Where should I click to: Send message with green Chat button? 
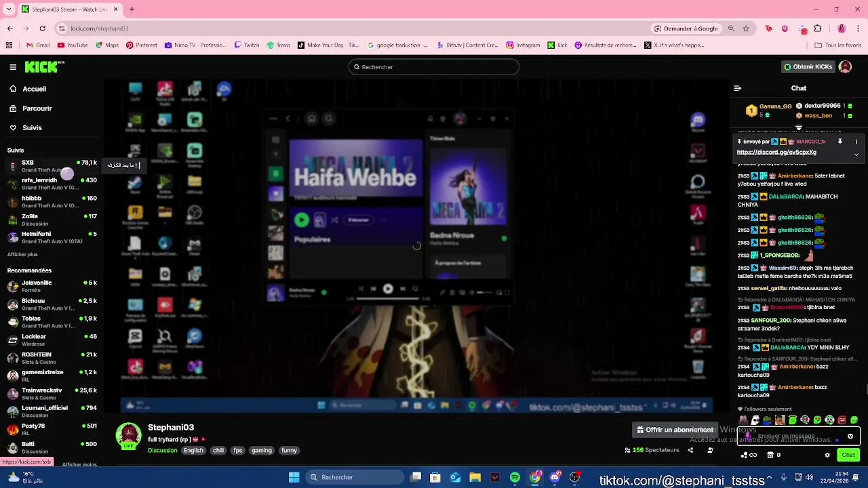pos(848,455)
